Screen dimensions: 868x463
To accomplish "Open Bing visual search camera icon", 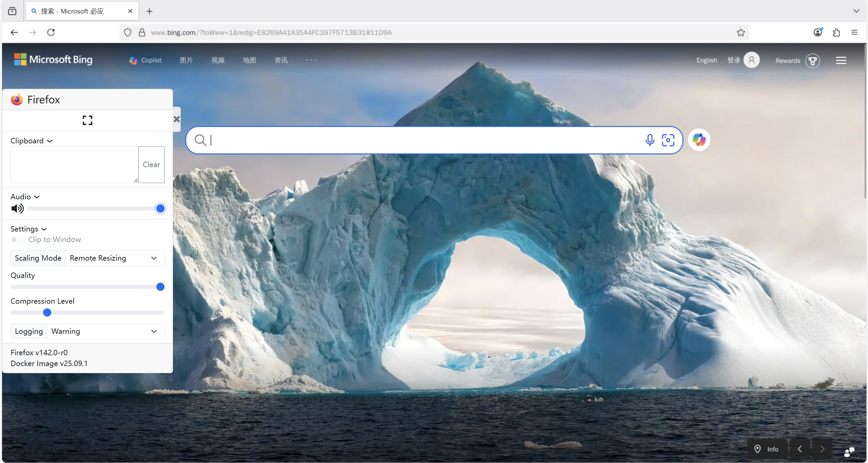I will [x=668, y=140].
